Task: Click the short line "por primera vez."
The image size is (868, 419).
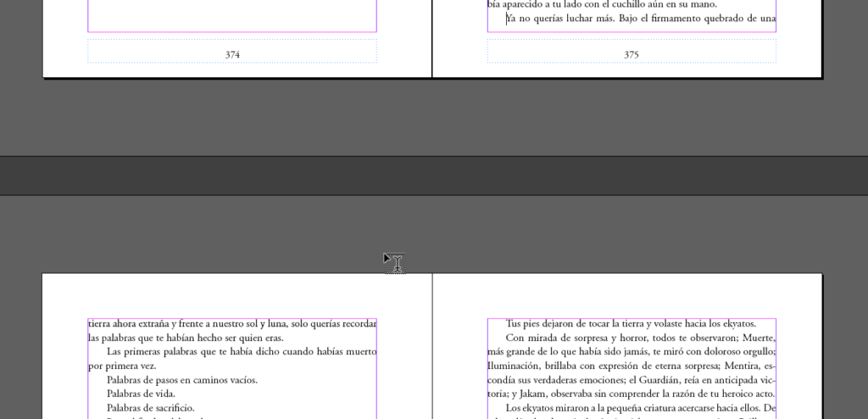Action: (x=122, y=366)
